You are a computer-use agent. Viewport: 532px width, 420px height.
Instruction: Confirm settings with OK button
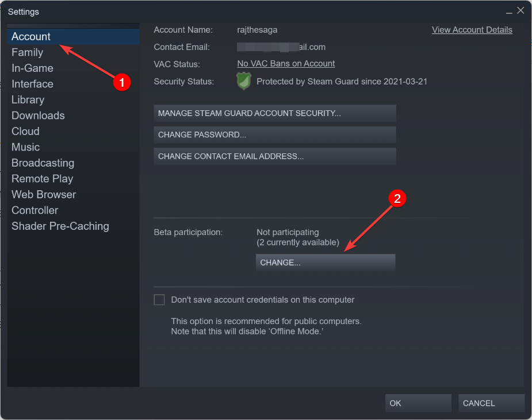(418, 403)
